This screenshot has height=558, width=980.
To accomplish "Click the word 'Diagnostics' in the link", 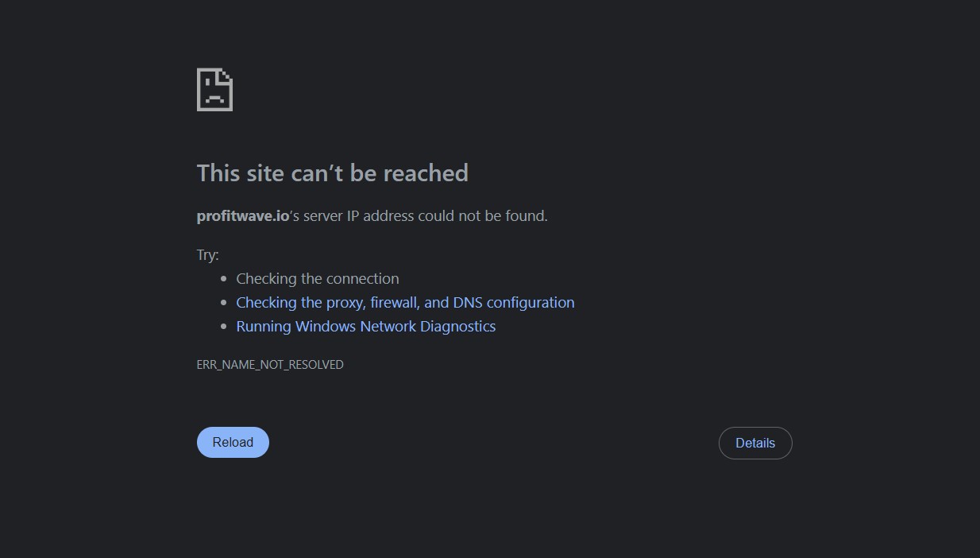I will tap(457, 327).
